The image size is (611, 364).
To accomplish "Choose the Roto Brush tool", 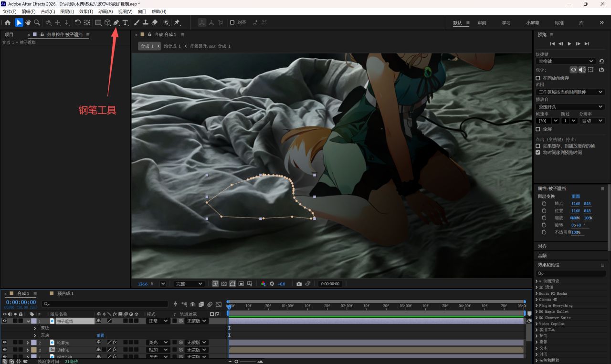I will click(166, 22).
